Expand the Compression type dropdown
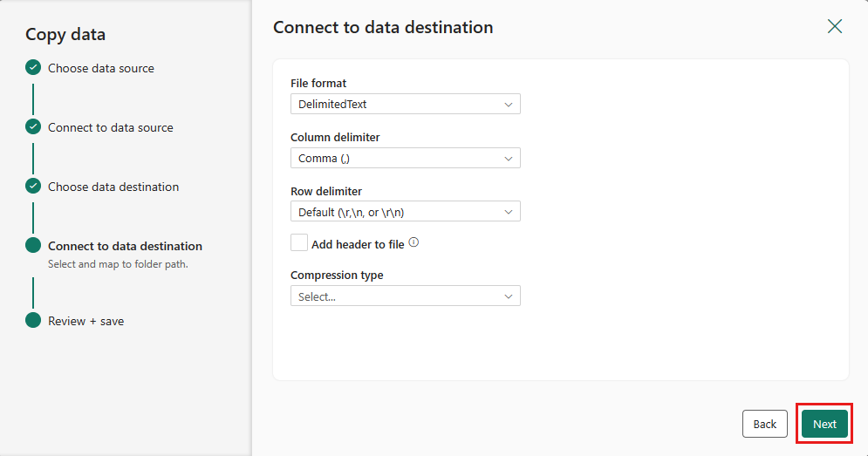This screenshot has width=868, height=456. pyautogui.click(x=405, y=296)
